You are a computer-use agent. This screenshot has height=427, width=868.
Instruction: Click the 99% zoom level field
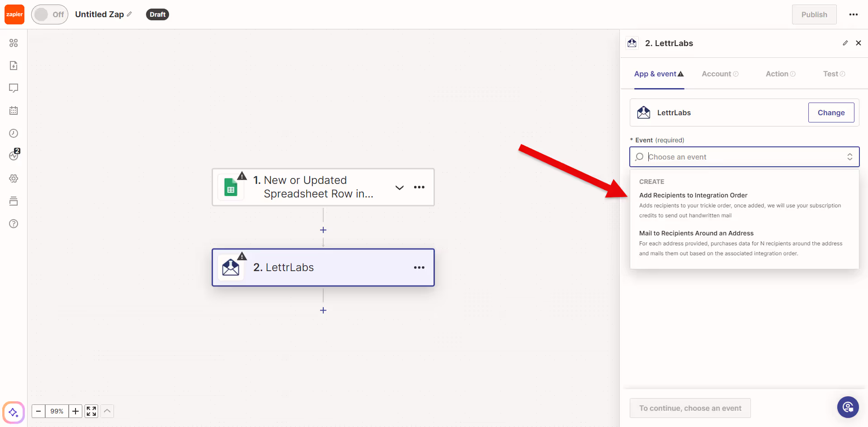(x=57, y=411)
